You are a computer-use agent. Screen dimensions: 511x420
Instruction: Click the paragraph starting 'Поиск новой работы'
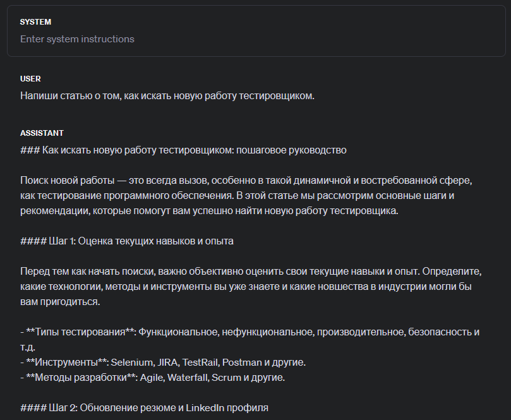pos(246,181)
